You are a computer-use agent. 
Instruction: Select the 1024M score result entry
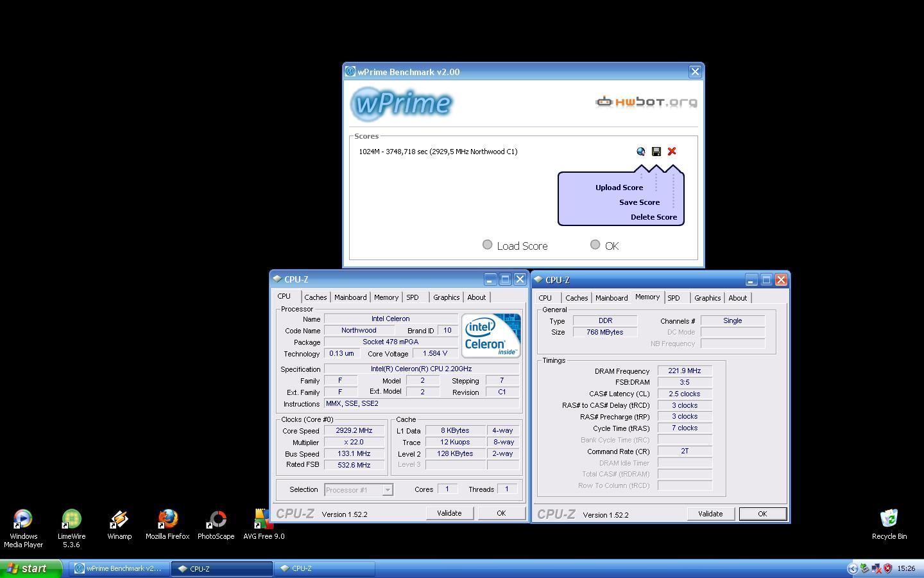[438, 152]
